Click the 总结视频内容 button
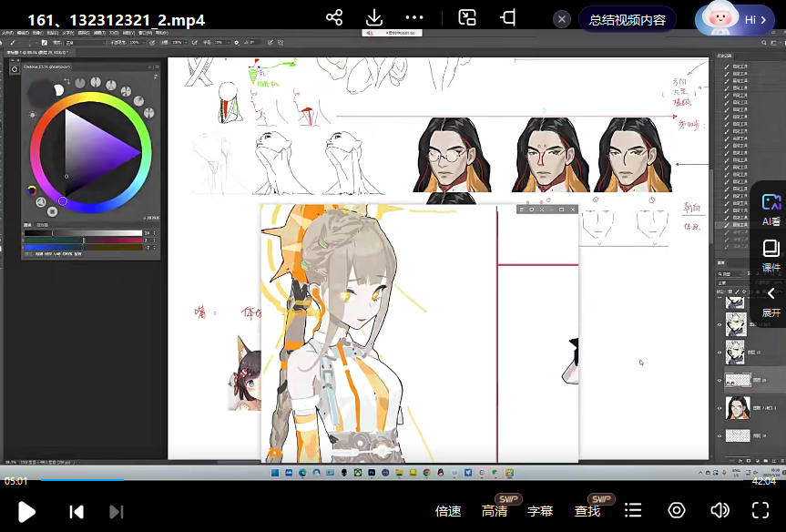The image size is (786, 532). click(627, 19)
